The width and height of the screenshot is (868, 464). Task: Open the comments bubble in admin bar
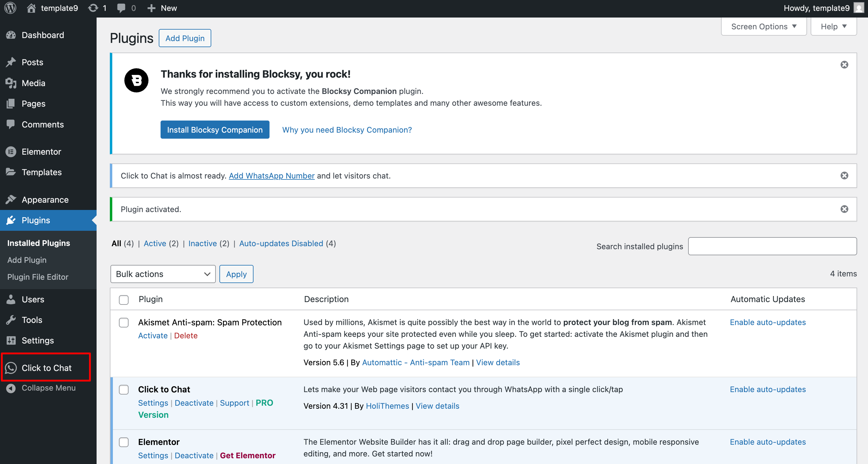[x=121, y=8]
